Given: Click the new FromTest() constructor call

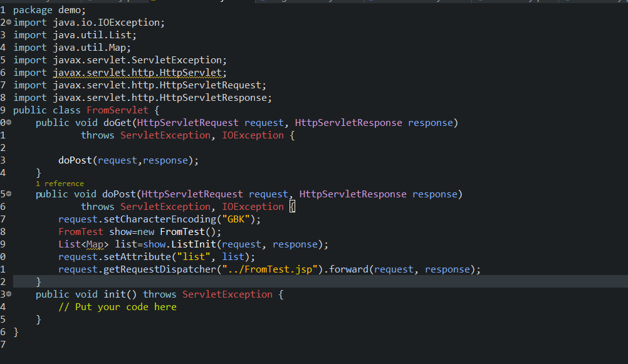Looking at the screenshot, I should [179, 232].
